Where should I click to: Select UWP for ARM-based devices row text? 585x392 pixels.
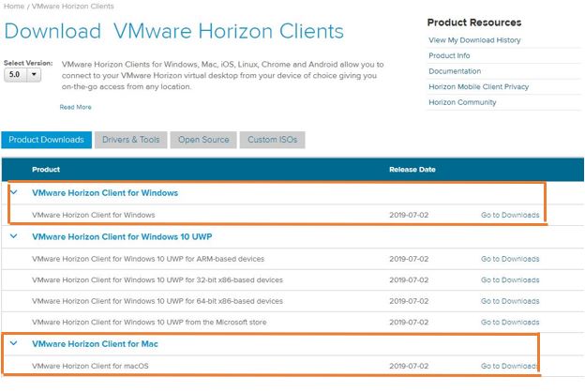point(148,259)
